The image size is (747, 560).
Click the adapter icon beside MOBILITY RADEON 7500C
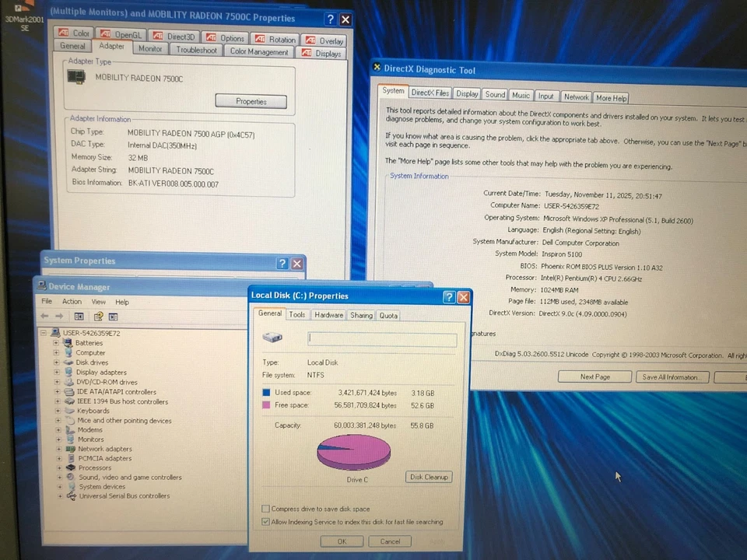(76, 77)
